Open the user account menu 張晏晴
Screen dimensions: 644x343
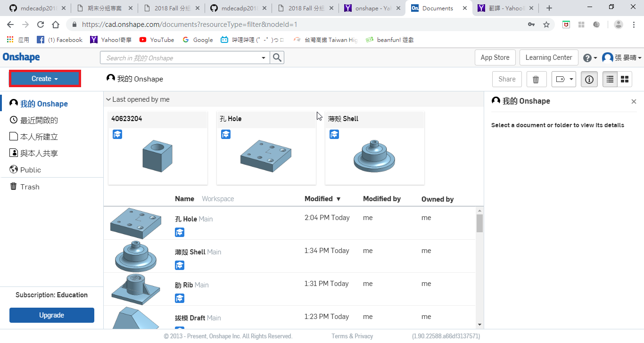point(622,57)
